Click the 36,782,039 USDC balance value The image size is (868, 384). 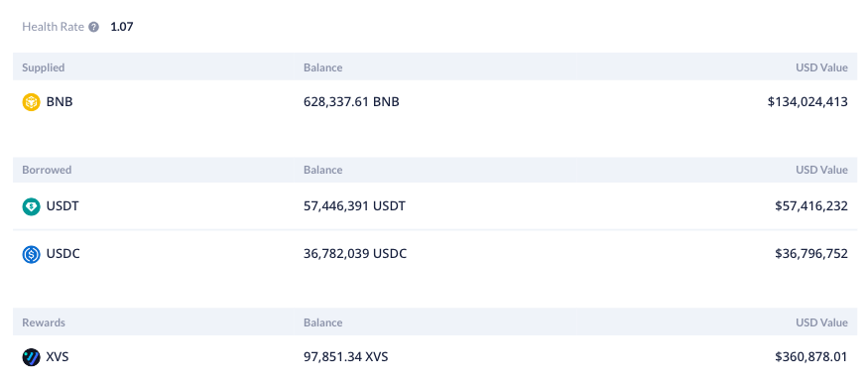coord(355,254)
